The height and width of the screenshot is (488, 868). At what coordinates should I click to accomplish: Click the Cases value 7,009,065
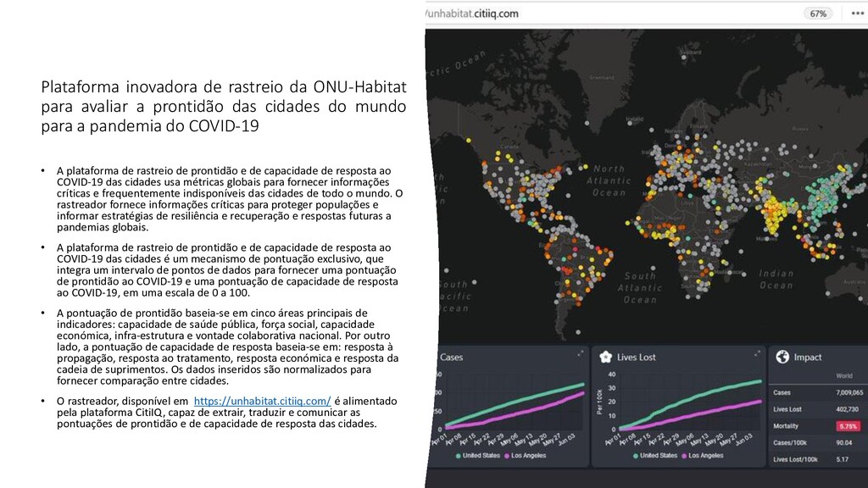[x=849, y=393]
